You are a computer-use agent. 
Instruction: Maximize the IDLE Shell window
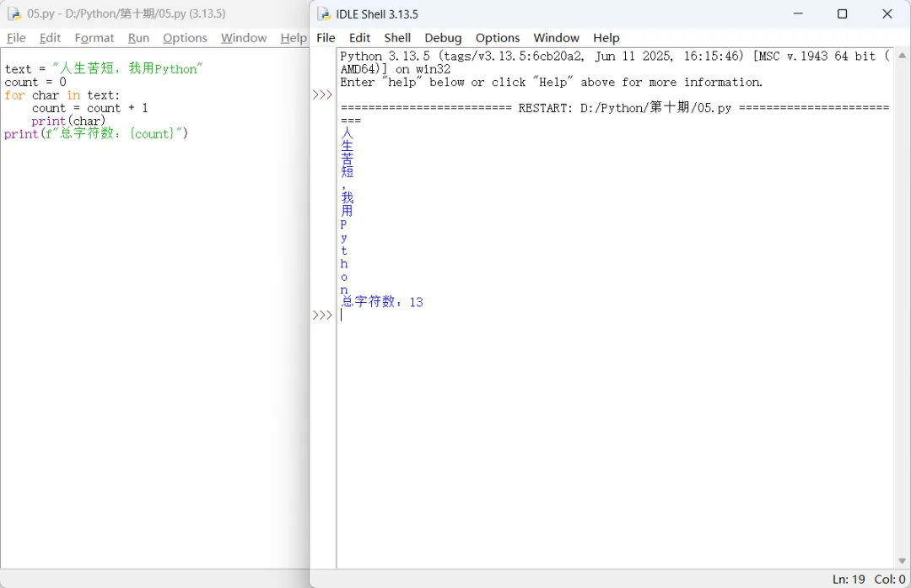pos(842,13)
